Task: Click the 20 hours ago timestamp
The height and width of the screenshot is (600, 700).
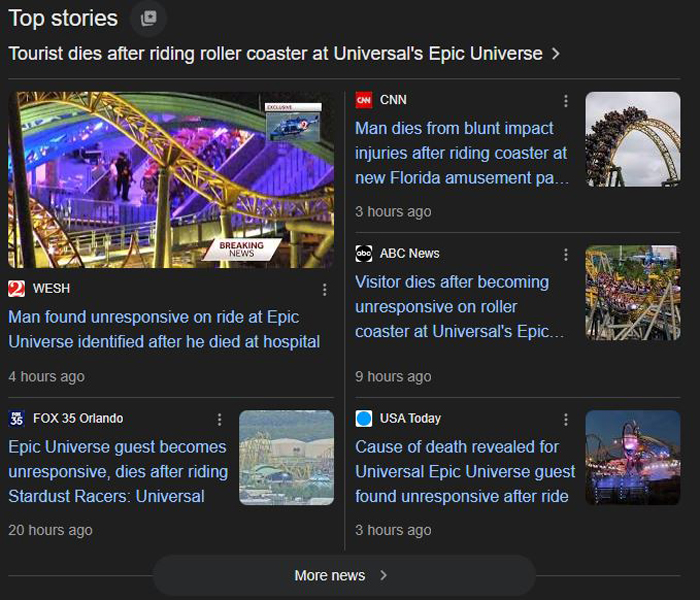Action: 50,530
